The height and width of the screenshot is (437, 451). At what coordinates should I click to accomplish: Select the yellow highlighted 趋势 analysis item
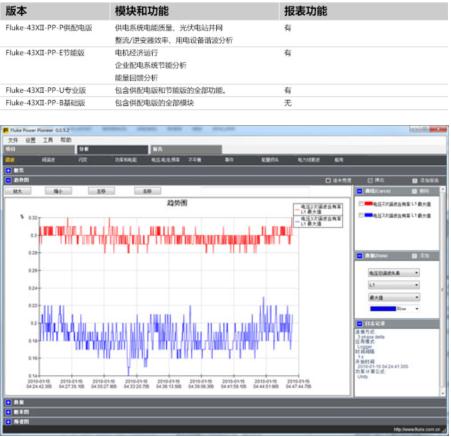pyautogui.click(x=10, y=160)
